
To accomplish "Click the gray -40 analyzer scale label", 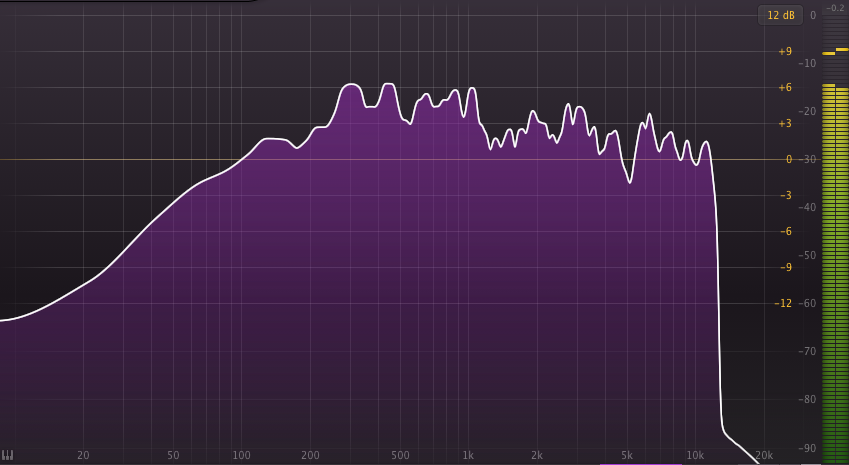I will (x=807, y=207).
